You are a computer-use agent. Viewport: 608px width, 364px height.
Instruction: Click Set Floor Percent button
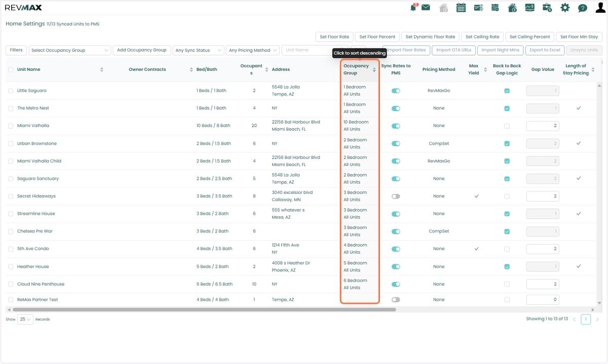[x=377, y=37]
